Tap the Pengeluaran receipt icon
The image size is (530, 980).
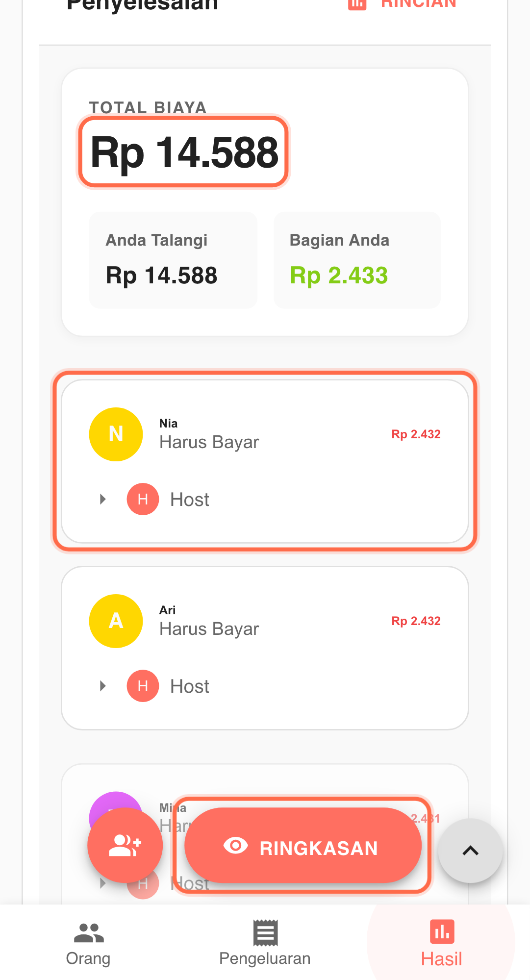[x=265, y=933]
